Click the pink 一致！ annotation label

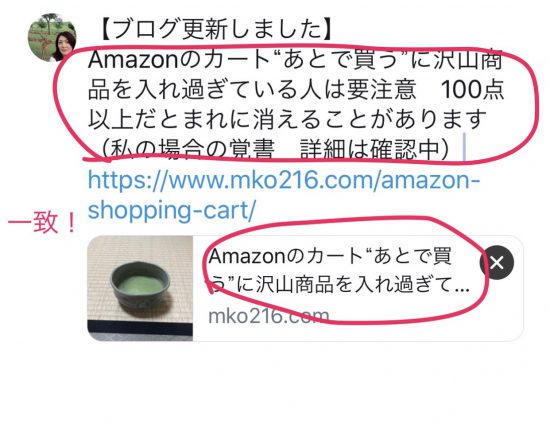[41, 223]
